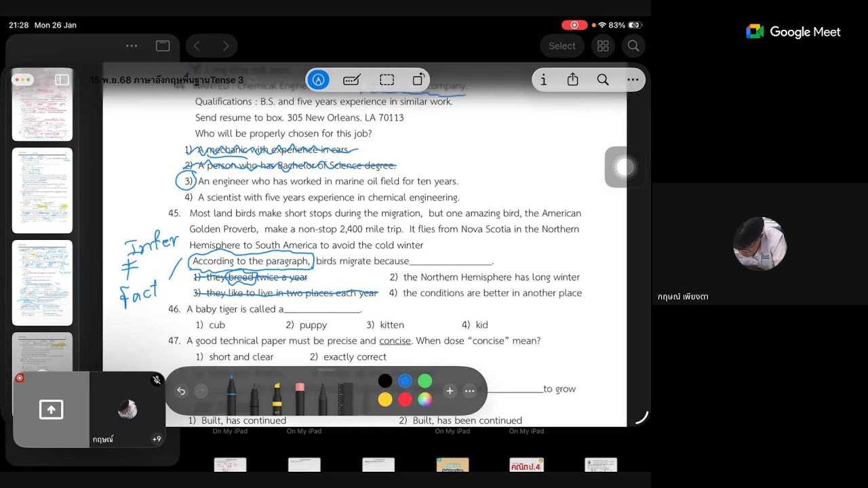Click the boxed phrase 'According to the paragraph,'
This screenshot has height=488, width=868.
tap(251, 262)
